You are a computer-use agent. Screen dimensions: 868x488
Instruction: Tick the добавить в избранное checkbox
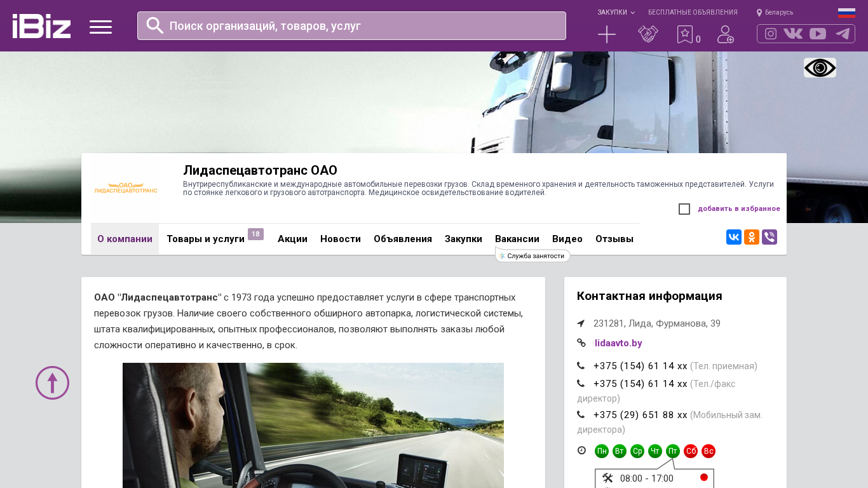[x=684, y=209]
